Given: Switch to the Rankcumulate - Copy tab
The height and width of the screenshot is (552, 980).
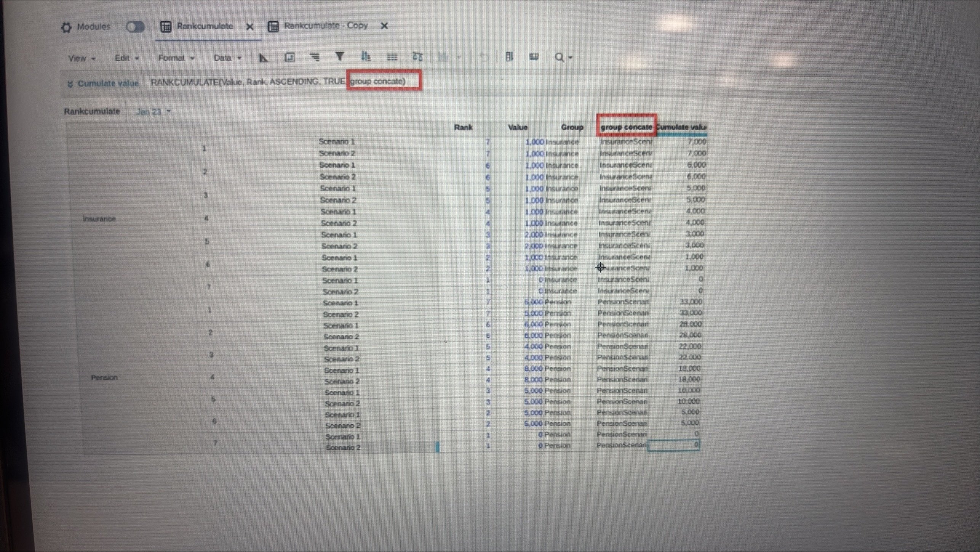Looking at the screenshot, I should point(326,26).
